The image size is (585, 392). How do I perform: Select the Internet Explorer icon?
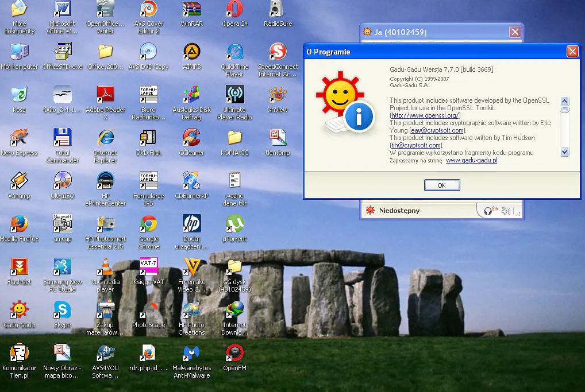click(x=106, y=146)
